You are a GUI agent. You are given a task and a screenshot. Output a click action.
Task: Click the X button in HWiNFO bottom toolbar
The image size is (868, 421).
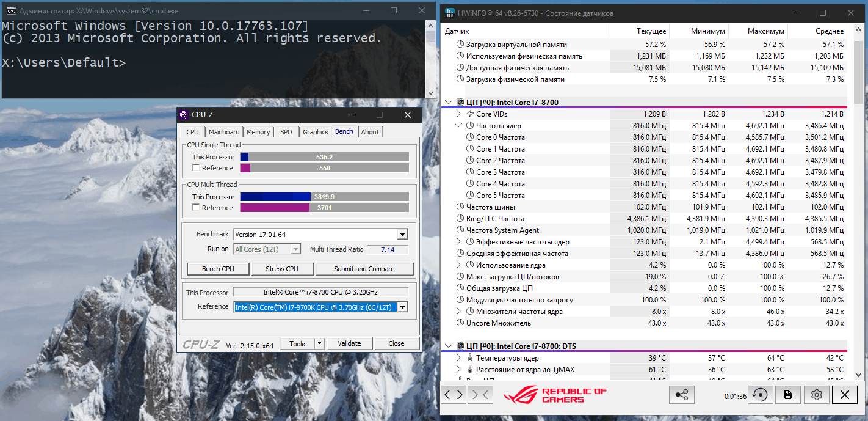[845, 395]
